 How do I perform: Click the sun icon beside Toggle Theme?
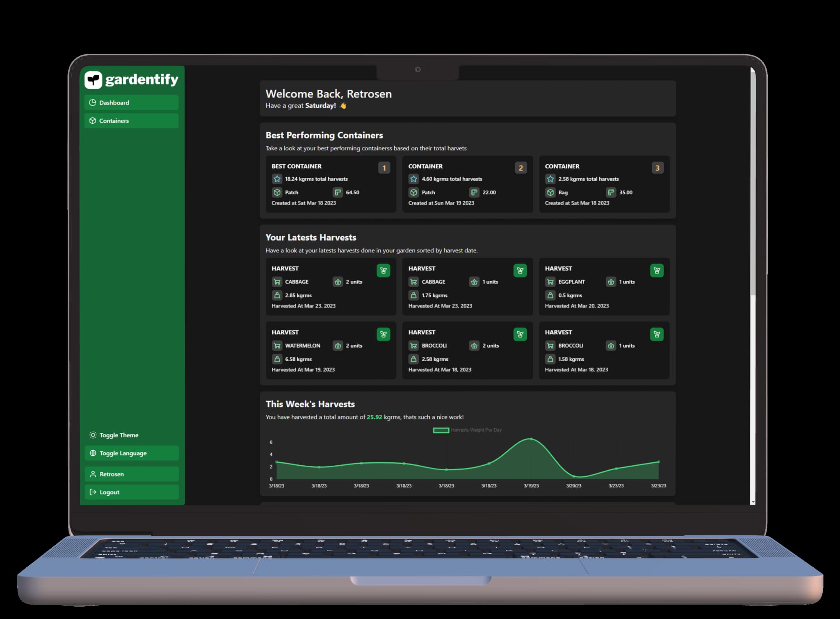click(93, 435)
